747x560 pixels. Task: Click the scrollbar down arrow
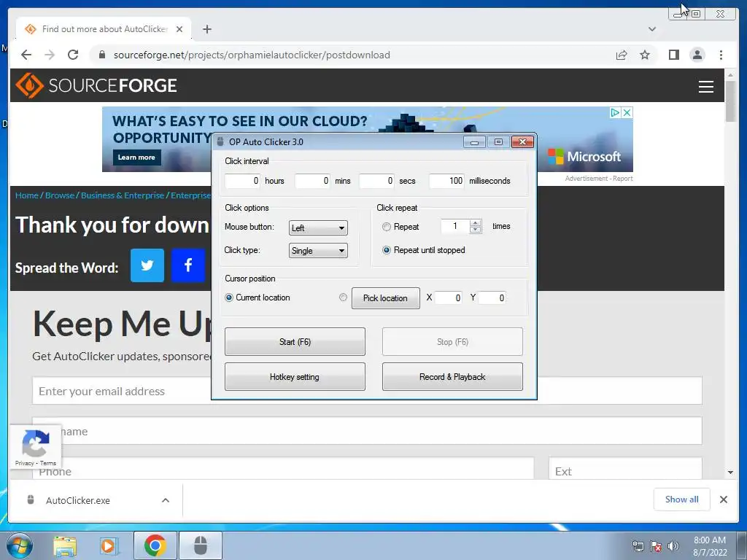click(x=730, y=472)
